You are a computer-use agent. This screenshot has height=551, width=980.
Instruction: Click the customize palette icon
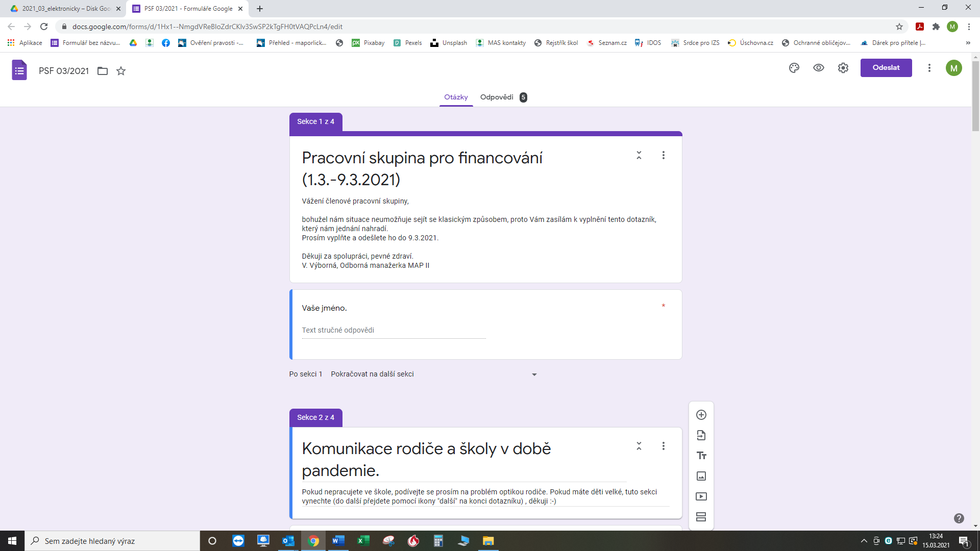tap(794, 67)
